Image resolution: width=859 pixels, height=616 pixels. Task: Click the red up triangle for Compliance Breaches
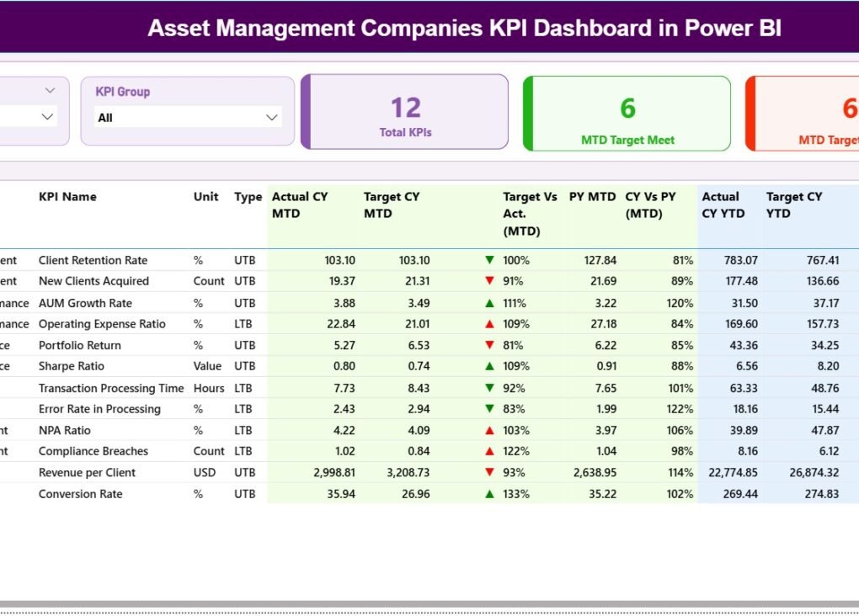(x=490, y=451)
